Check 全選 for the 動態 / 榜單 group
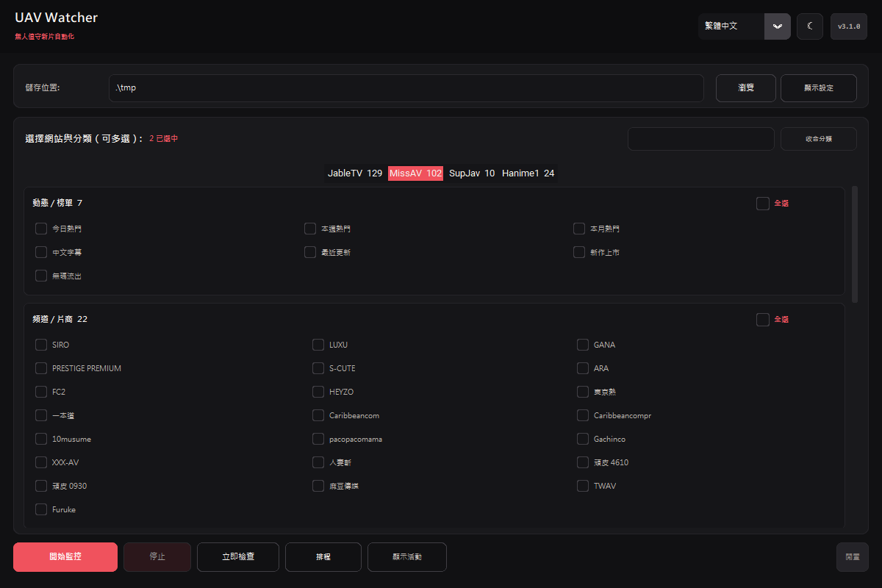The height and width of the screenshot is (588, 882). click(x=763, y=204)
